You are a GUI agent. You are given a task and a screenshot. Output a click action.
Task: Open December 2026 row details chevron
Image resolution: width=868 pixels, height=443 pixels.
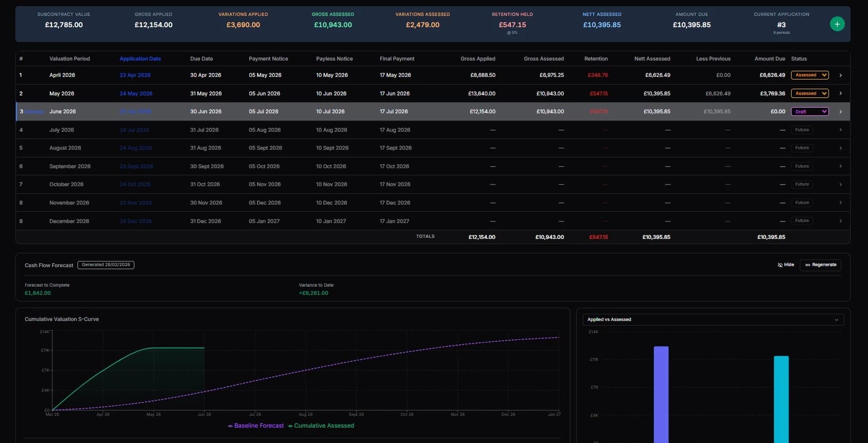click(840, 221)
